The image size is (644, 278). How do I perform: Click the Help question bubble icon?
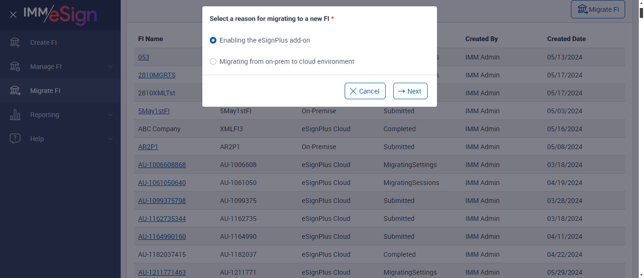click(x=15, y=139)
